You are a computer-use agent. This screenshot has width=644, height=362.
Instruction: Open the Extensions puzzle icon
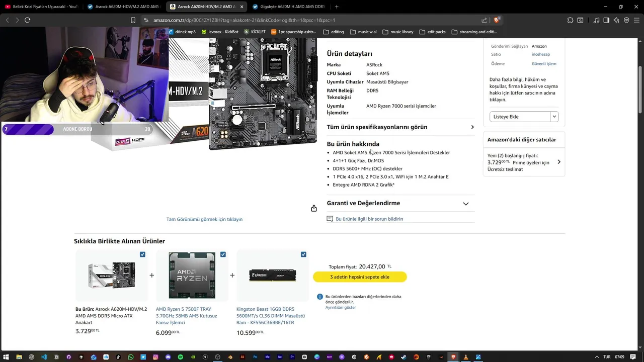pos(570,20)
